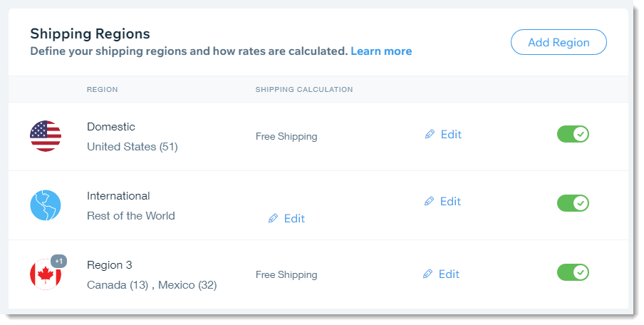This screenshot has height=325, width=644.
Task: Click the Canada (13), Mexico (32) text
Action: tap(152, 285)
